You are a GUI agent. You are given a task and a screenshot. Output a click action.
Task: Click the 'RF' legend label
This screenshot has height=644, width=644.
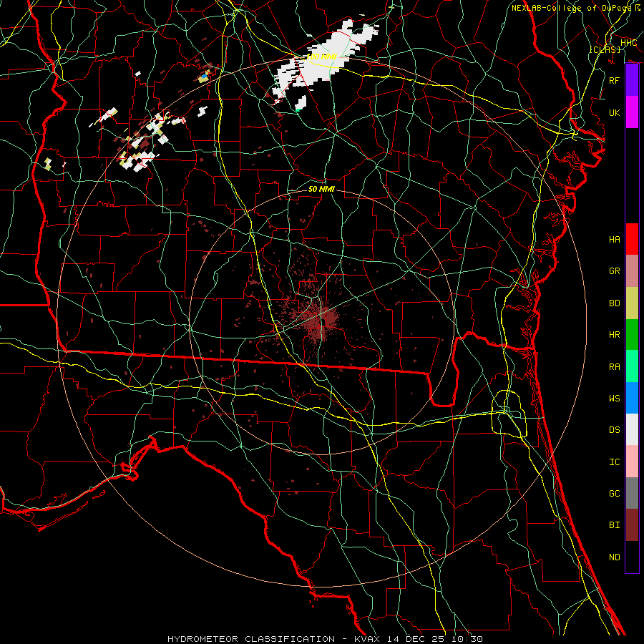click(x=615, y=80)
